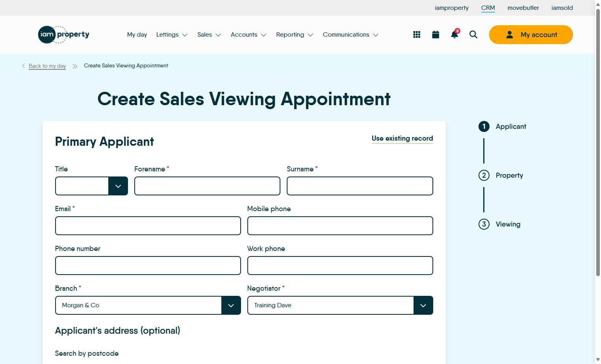The image size is (601, 364).
Task: Open notifications bell icon
Action: tap(454, 34)
